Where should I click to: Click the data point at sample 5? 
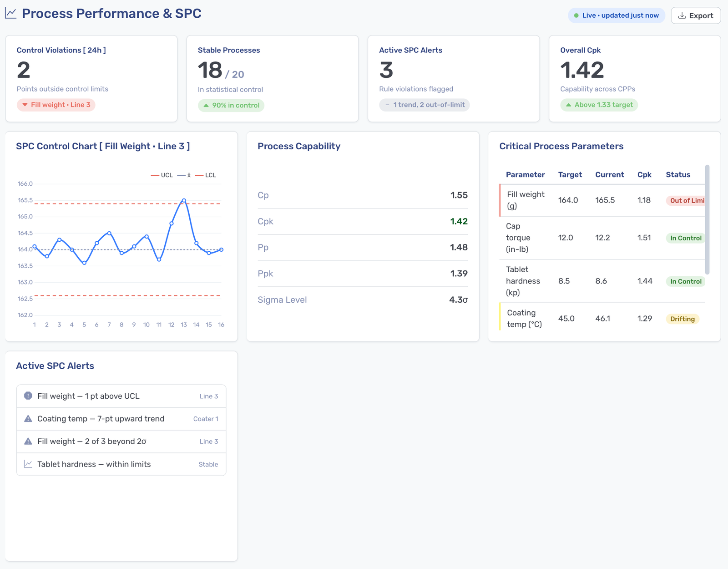84,263
